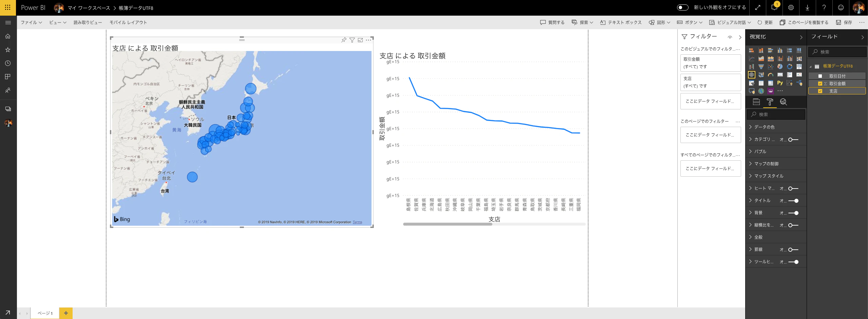Pick the Python visual (Py) icon
This screenshot has height=319, width=868.
[x=780, y=83]
